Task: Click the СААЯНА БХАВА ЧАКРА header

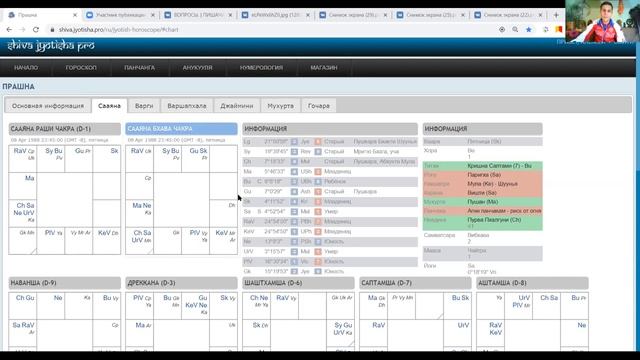Action: 181,129
